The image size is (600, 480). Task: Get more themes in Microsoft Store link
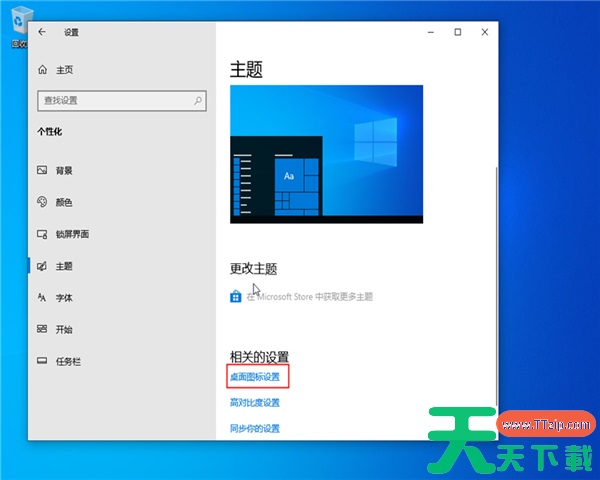310,297
